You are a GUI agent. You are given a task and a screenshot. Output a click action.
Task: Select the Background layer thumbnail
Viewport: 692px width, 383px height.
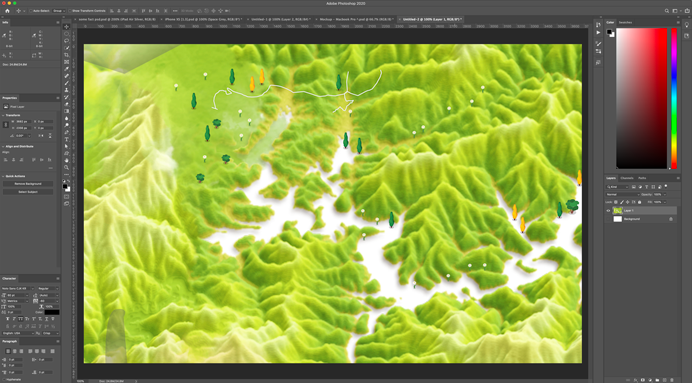click(x=617, y=219)
